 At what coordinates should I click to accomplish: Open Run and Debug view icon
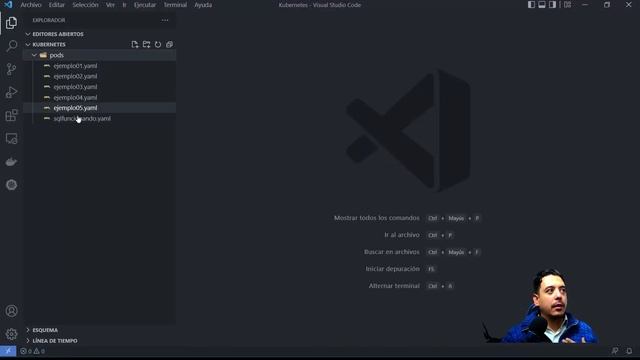pos(11,92)
